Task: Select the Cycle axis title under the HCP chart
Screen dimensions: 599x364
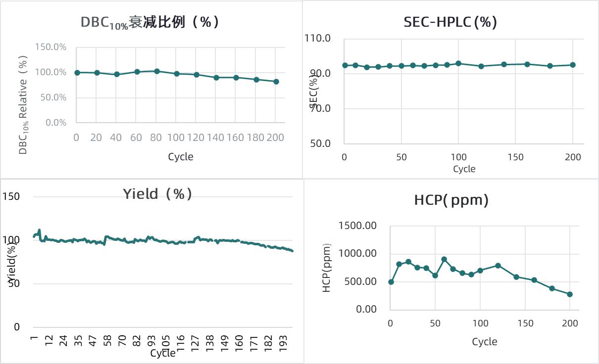Action: click(484, 341)
